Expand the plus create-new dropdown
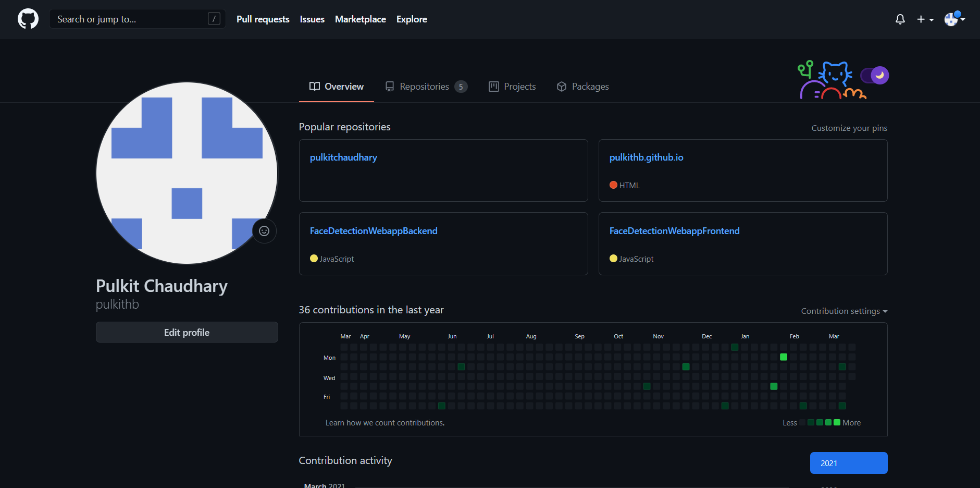The height and width of the screenshot is (488, 980). [925, 19]
